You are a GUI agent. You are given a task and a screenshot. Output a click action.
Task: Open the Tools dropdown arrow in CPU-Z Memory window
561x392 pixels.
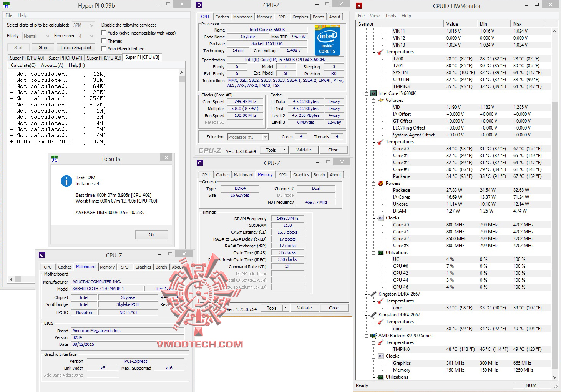[x=285, y=308]
